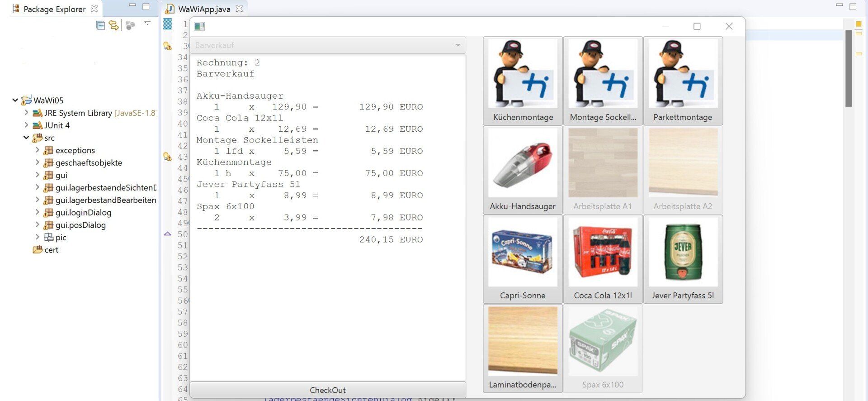Add Jever Partyfass 5l item
The image size is (868, 401).
(x=683, y=259)
